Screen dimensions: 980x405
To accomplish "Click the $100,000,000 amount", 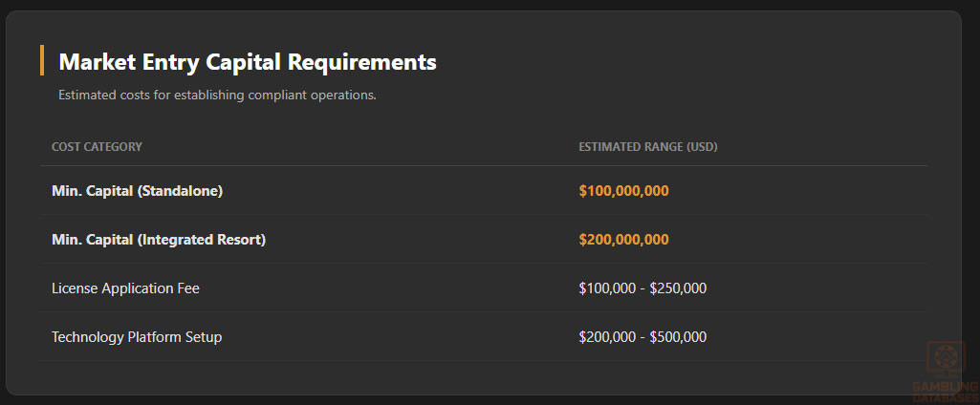I will point(623,191).
